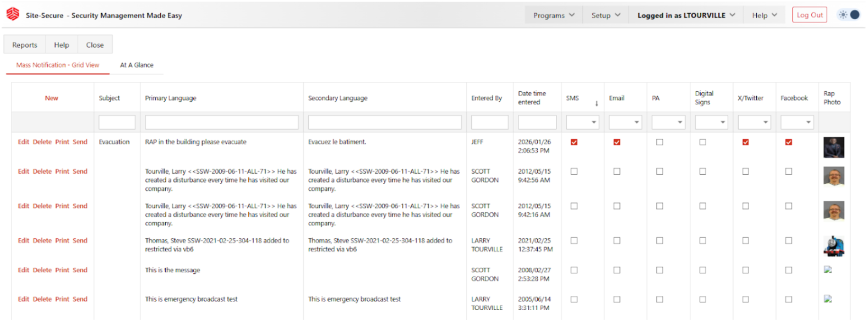Expand the Programs menu

tap(553, 15)
